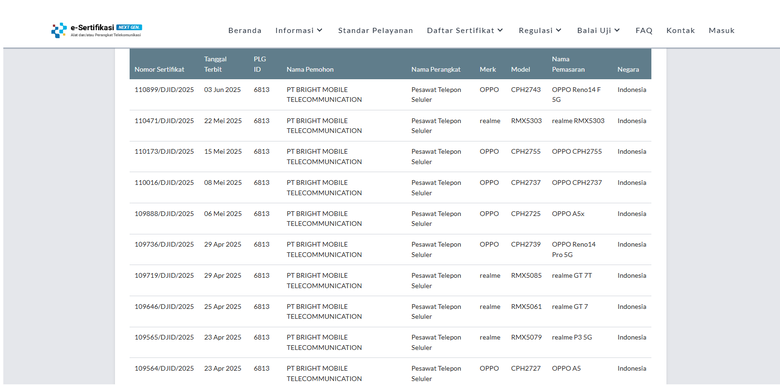
Task: Click model cell CPH2725
Action: (526, 214)
